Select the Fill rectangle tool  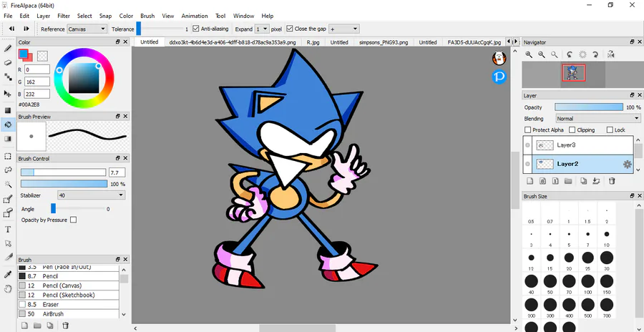[x=7, y=110]
